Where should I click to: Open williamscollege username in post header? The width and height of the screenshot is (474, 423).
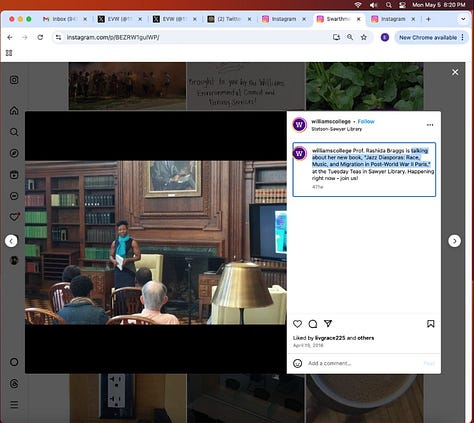coord(331,121)
